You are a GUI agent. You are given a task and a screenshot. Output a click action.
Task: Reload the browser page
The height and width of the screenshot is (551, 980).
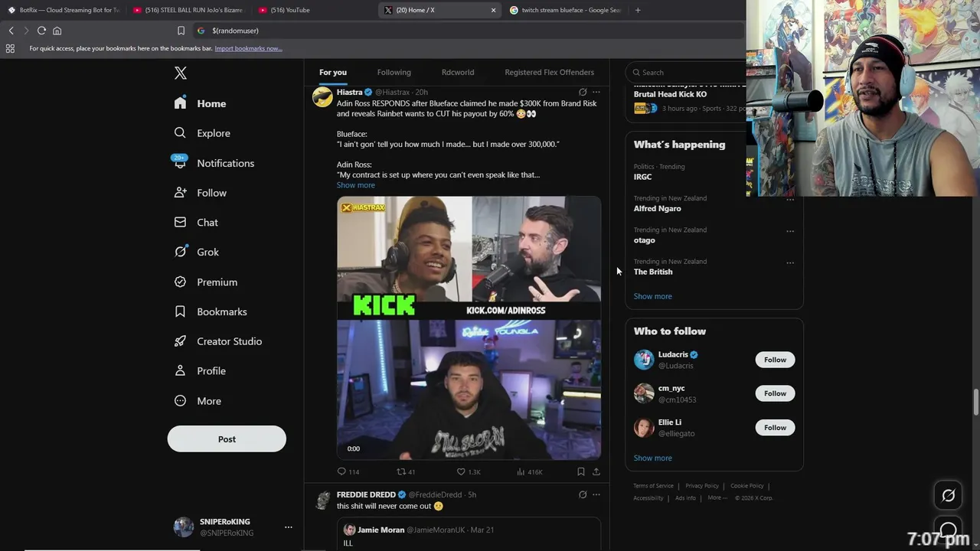[x=41, y=31]
